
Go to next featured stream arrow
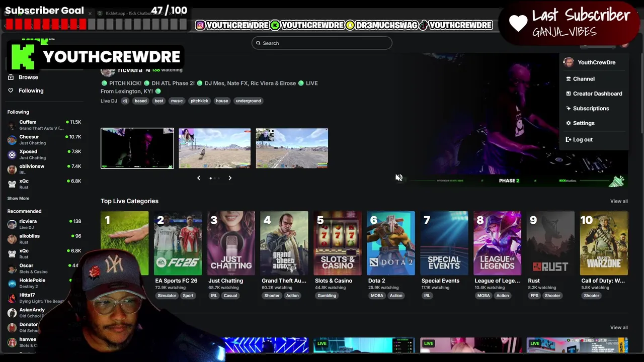pos(230,178)
